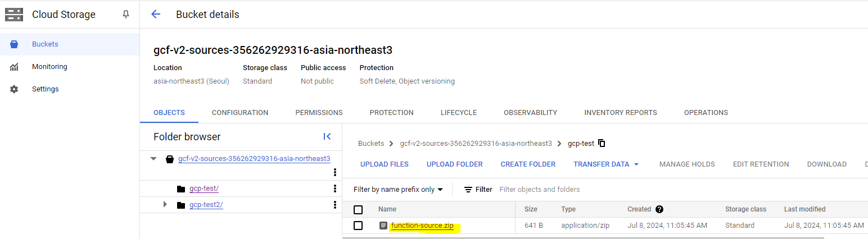Select root bucket link in Folder browser
This screenshot has height=239, width=868.
(254, 159)
